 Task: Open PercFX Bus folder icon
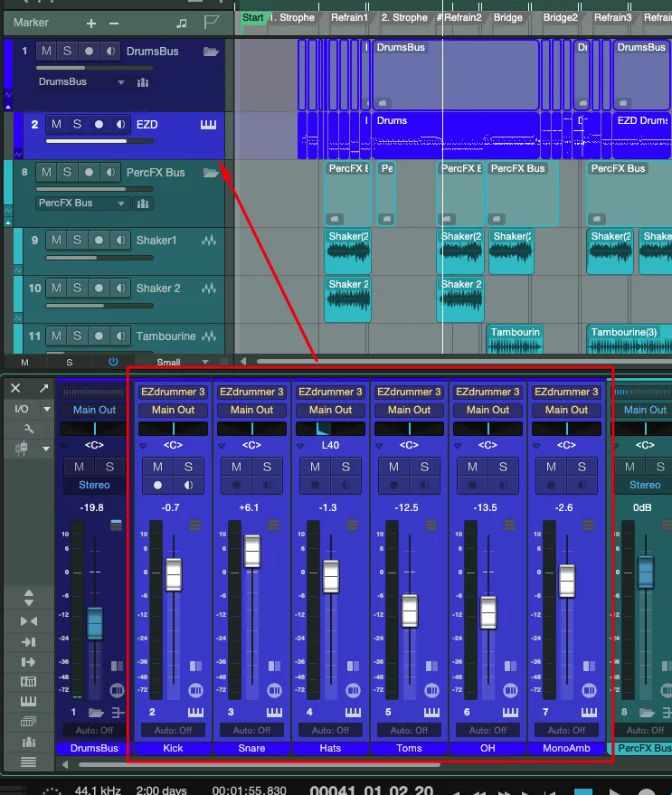[x=211, y=173]
